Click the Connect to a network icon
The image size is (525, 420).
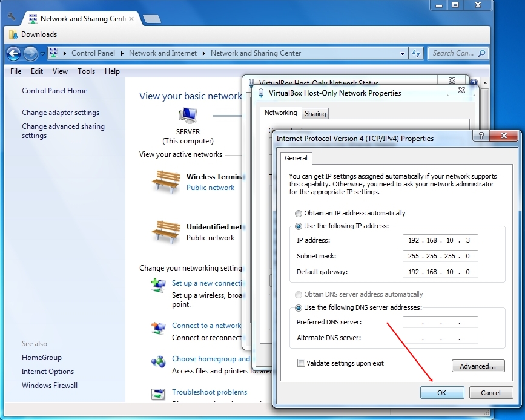[x=159, y=328]
